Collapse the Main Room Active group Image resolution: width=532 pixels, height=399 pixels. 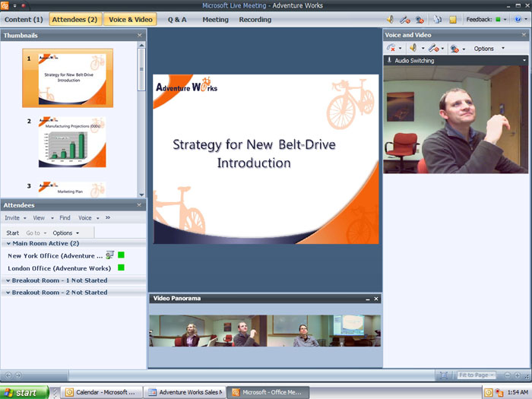click(x=8, y=243)
